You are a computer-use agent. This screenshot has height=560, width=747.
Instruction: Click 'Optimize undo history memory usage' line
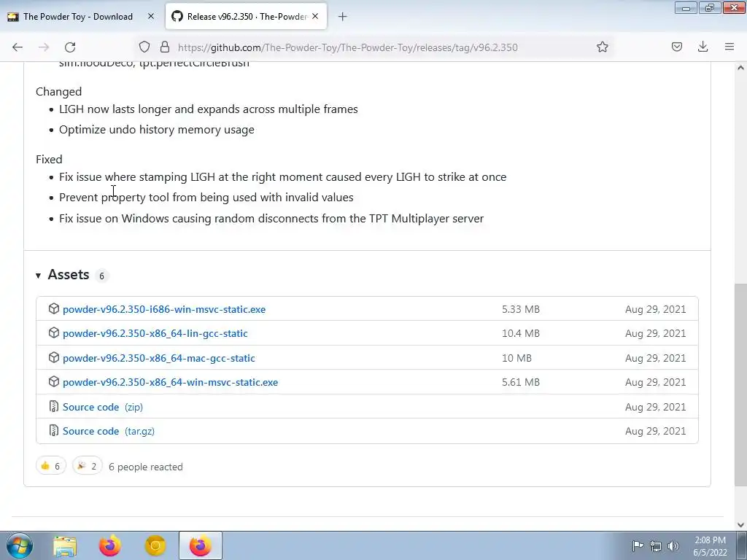pyautogui.click(x=157, y=130)
